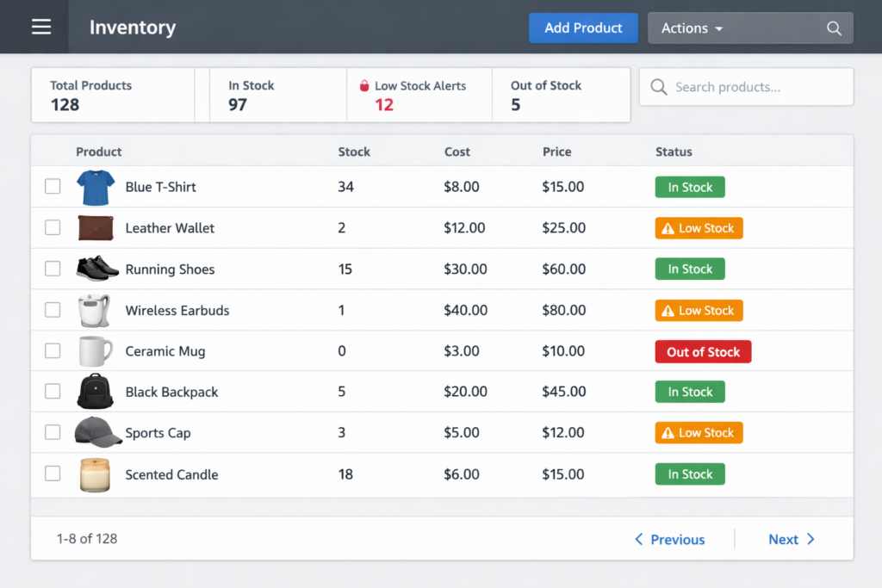Screen dimensions: 882x588
Task: Click the Blue T-Shirt product image
Action: click(x=95, y=187)
